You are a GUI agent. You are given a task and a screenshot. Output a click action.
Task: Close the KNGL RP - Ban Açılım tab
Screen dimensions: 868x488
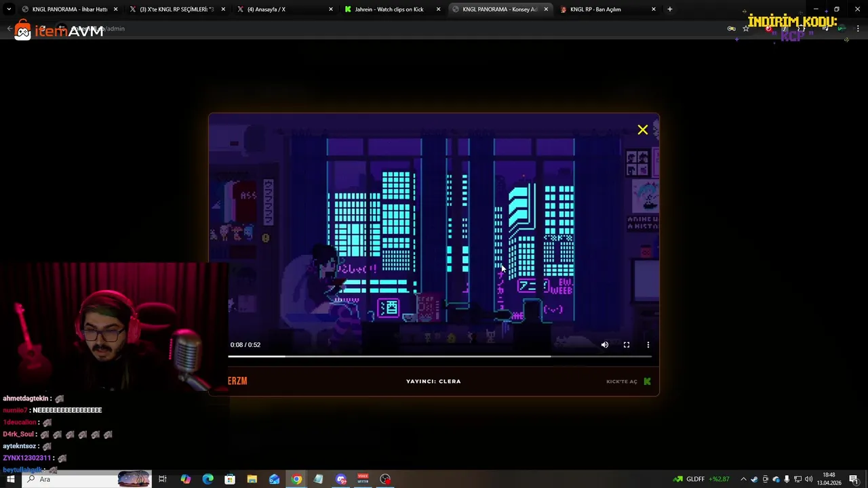coord(654,9)
